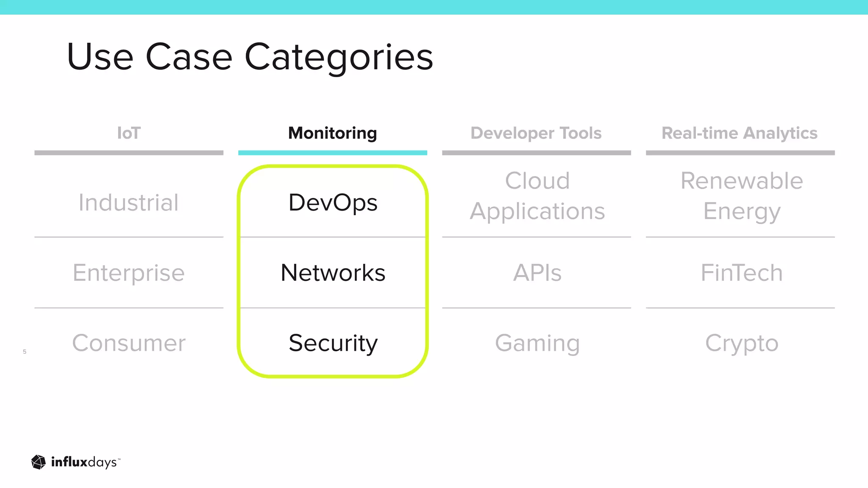This screenshot has height=488, width=868.
Task: Select the Developer Tools category header
Action: click(536, 133)
